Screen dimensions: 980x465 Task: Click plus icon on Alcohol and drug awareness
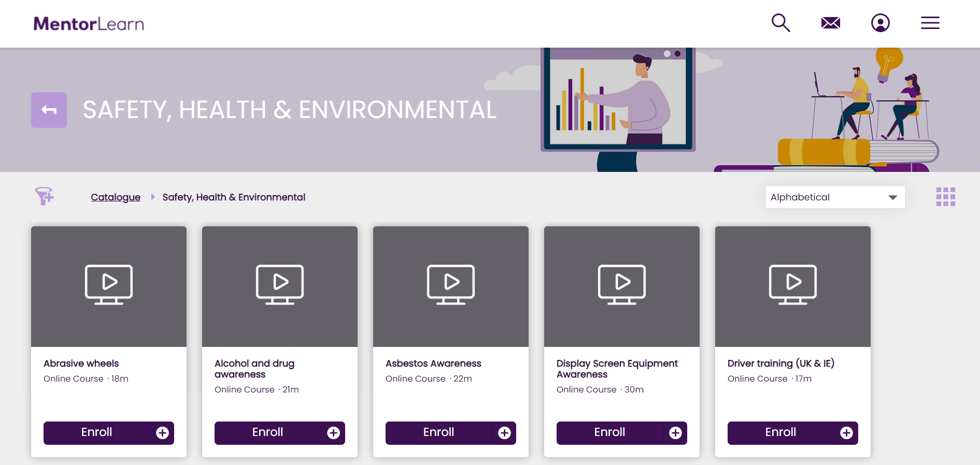click(333, 433)
